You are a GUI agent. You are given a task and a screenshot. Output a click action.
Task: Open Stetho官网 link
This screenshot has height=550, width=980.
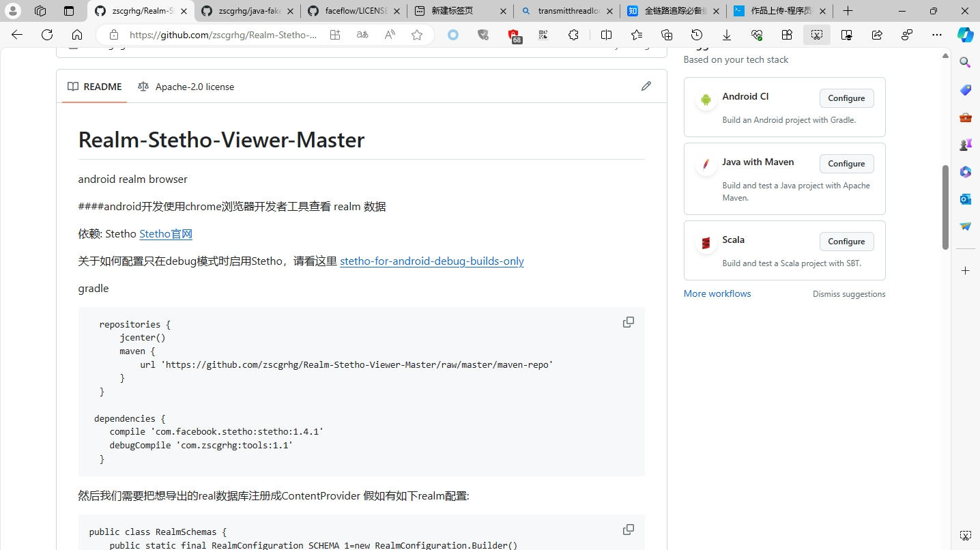[x=166, y=234]
